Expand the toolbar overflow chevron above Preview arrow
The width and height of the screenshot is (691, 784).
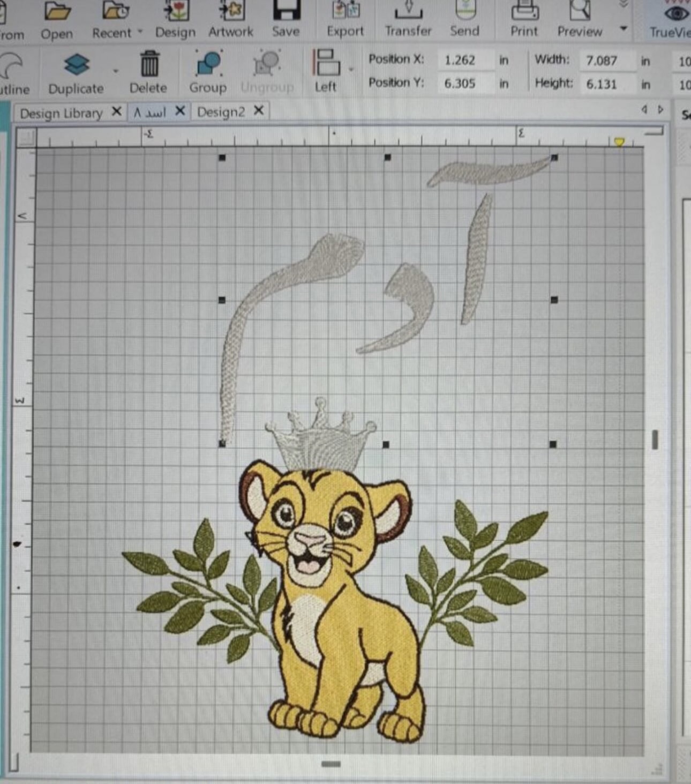coord(623,4)
